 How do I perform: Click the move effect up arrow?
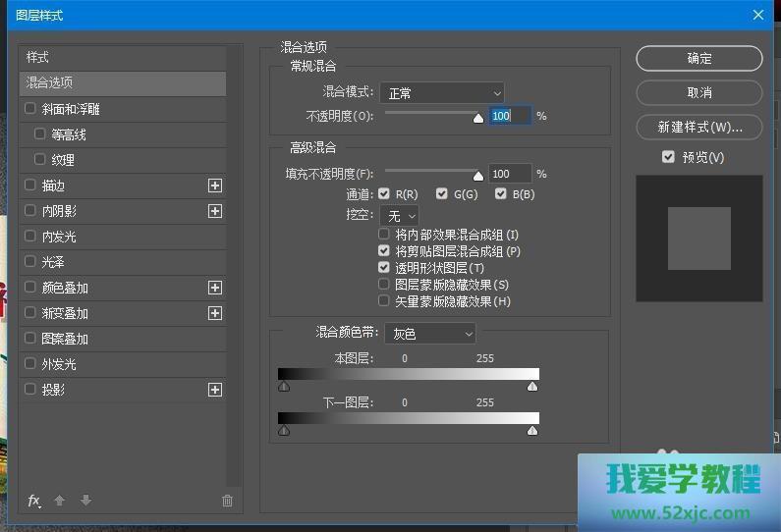coord(59,501)
